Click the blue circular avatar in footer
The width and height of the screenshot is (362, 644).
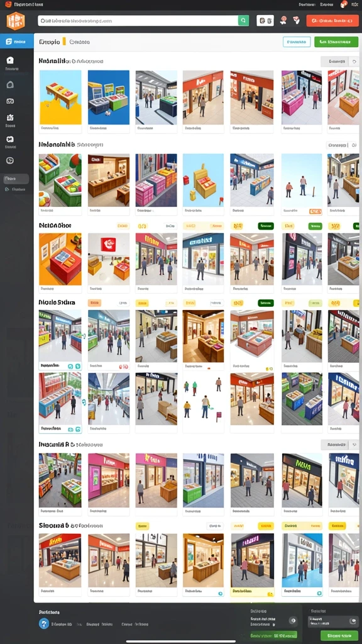coord(44,623)
